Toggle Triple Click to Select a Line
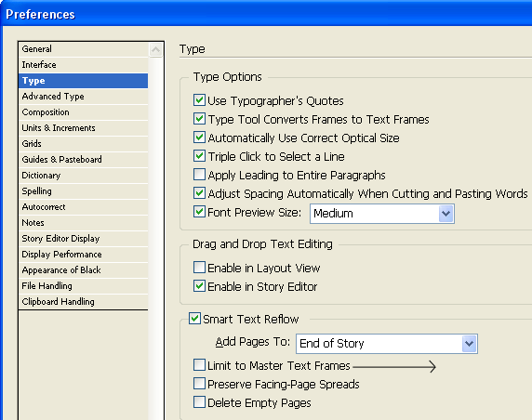The image size is (532, 420). 199,156
